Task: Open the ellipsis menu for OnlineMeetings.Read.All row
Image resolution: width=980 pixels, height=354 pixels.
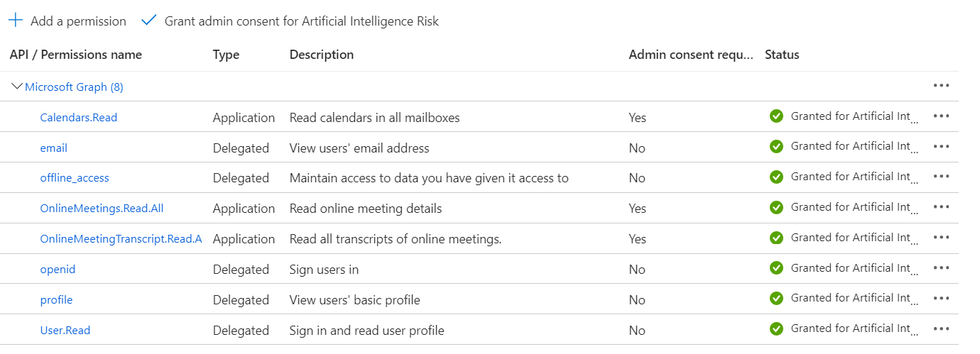Action: click(942, 207)
